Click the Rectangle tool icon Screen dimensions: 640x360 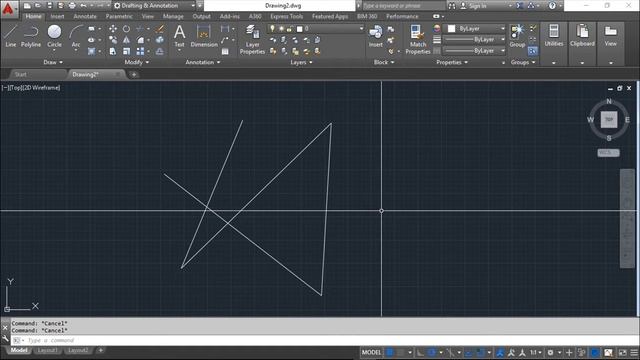coord(91,29)
